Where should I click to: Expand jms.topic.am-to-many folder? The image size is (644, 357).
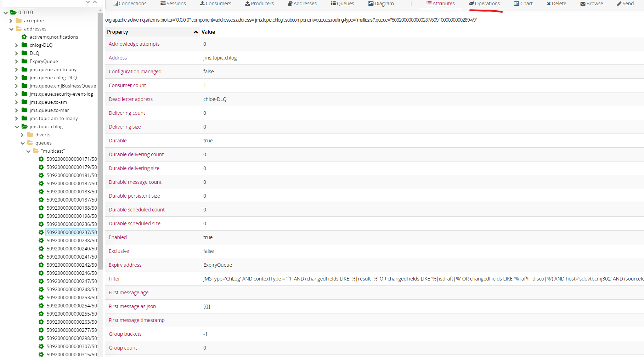click(16, 119)
